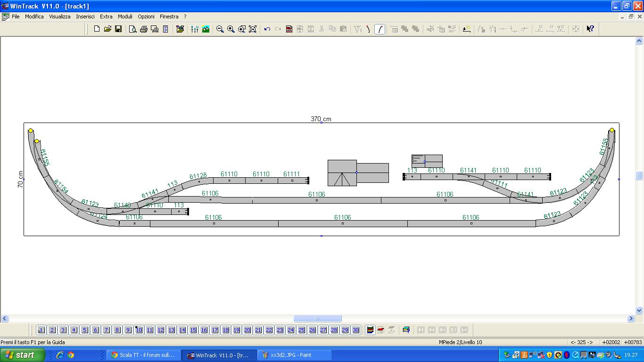Toggle layer 30 button
644x362 pixels.
click(355, 330)
